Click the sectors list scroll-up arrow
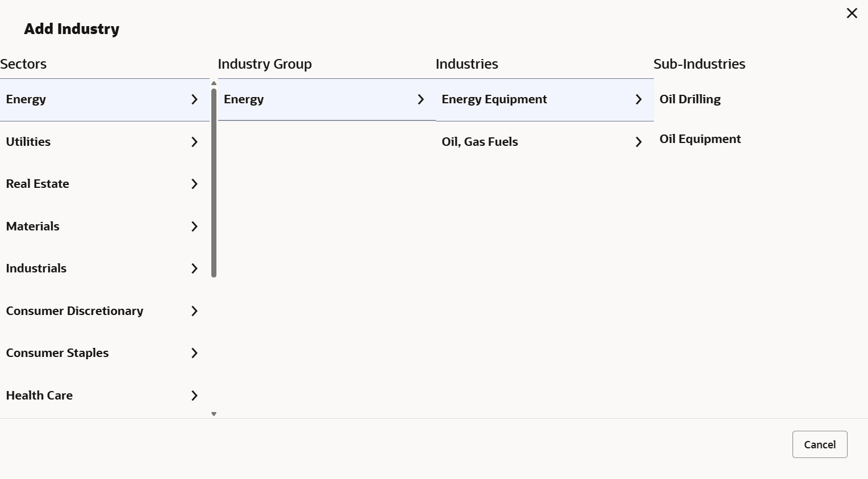The height and width of the screenshot is (479, 868). pos(214,83)
